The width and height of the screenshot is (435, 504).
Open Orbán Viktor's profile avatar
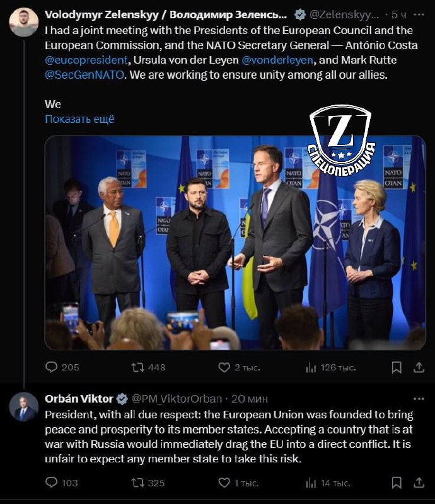pos(23,406)
